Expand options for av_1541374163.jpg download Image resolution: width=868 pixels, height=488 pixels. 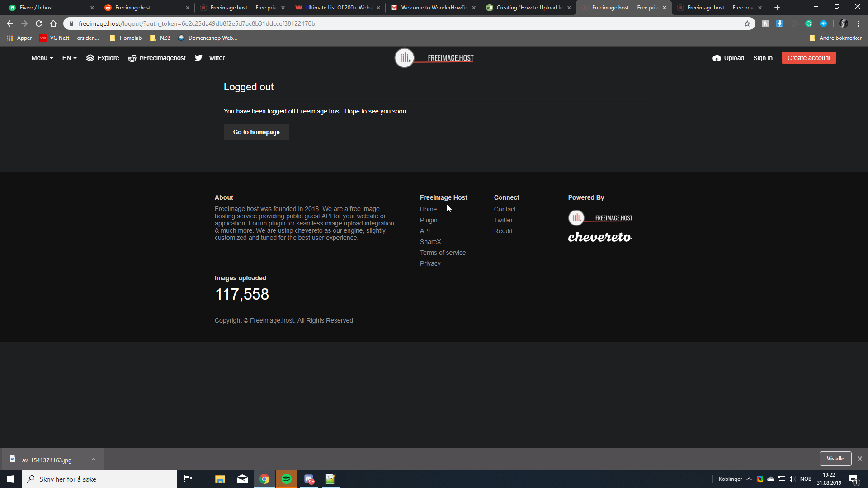94,460
